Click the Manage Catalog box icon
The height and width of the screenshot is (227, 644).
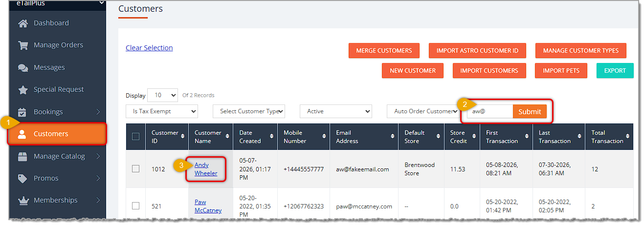[22, 156]
